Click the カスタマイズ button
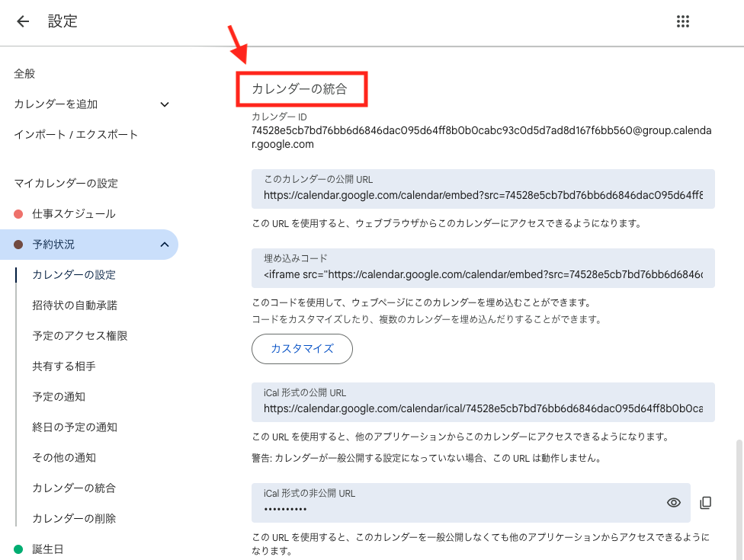This screenshot has height=560, width=744. pyautogui.click(x=302, y=349)
